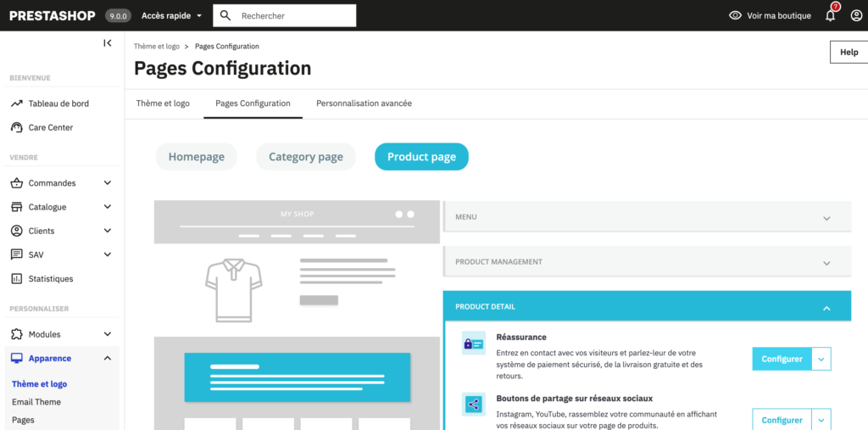Click Configurer for the Réassurance module
868x430 pixels.
(782, 359)
